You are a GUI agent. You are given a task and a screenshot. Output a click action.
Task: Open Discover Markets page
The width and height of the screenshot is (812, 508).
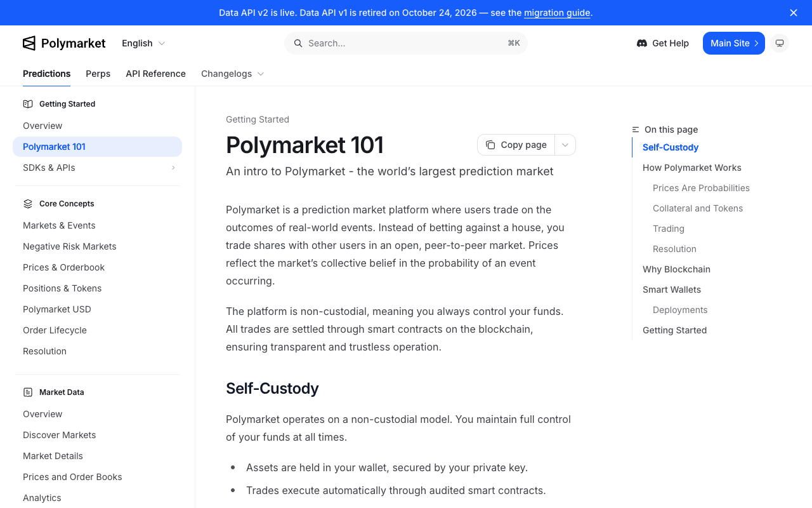click(x=97, y=435)
